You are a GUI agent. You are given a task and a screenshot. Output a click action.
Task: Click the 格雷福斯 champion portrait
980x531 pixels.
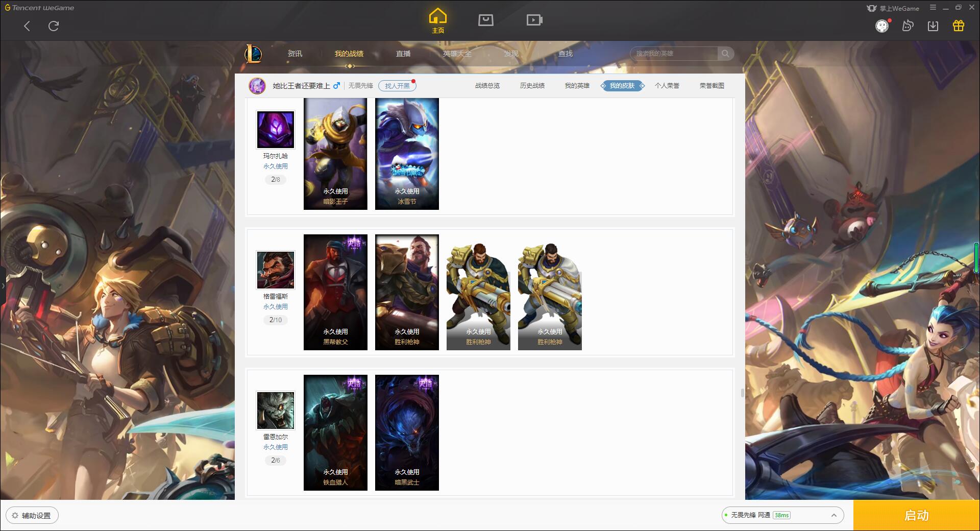(x=276, y=270)
